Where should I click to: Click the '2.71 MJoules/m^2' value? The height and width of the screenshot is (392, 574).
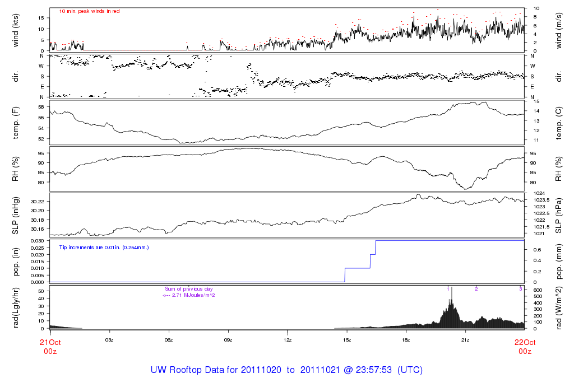[193, 295]
